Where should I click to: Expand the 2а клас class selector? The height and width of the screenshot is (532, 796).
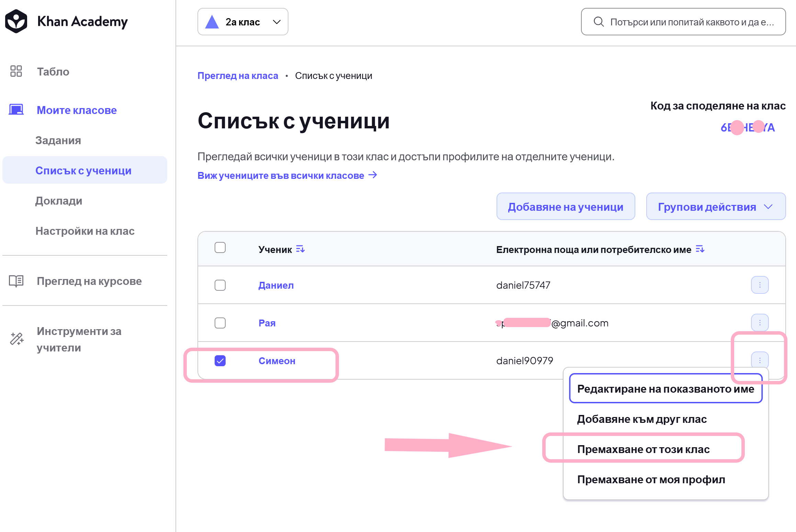(243, 22)
